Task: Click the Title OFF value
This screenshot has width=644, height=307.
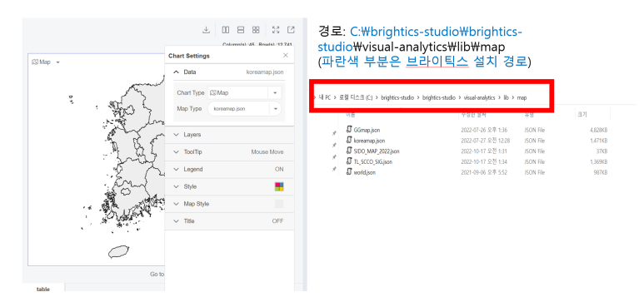Action: click(x=278, y=221)
